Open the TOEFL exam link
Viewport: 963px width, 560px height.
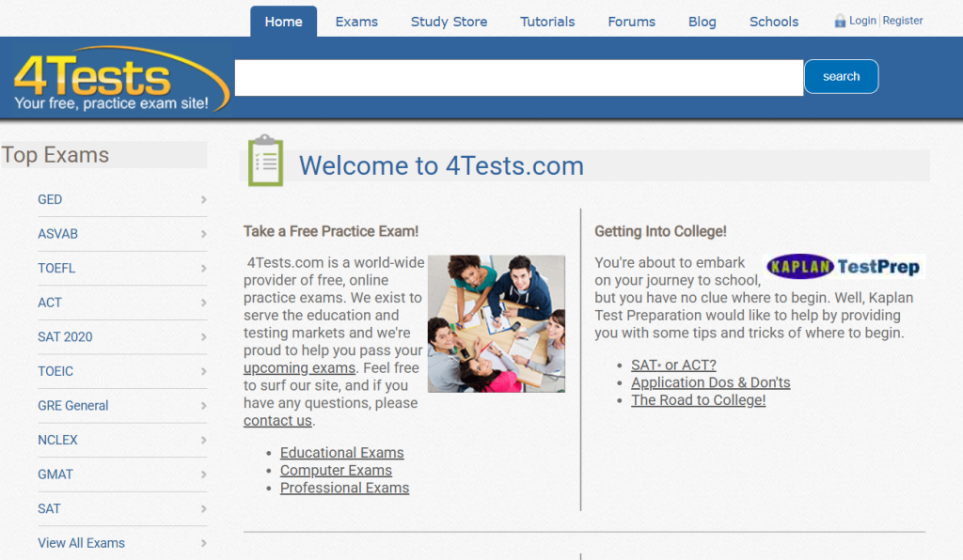[56, 268]
